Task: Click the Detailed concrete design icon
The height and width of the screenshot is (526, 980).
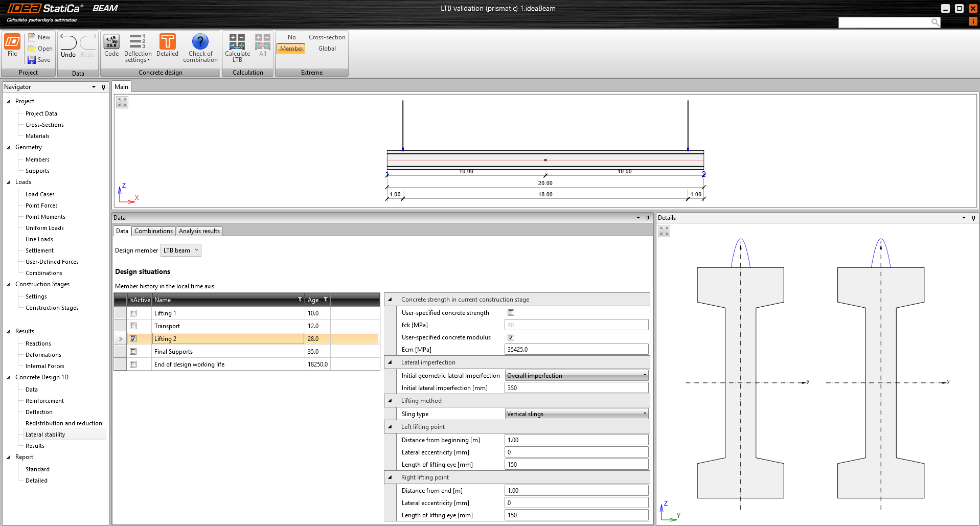Action: click(x=167, y=42)
